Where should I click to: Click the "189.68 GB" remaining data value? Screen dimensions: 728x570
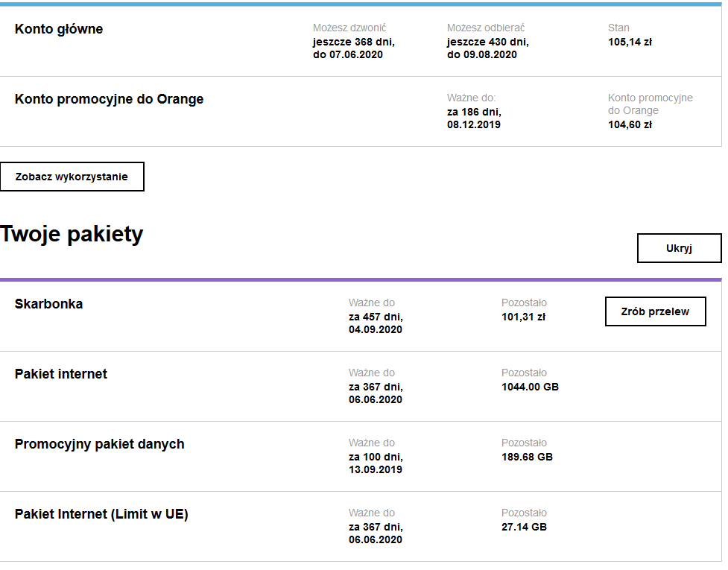527,457
